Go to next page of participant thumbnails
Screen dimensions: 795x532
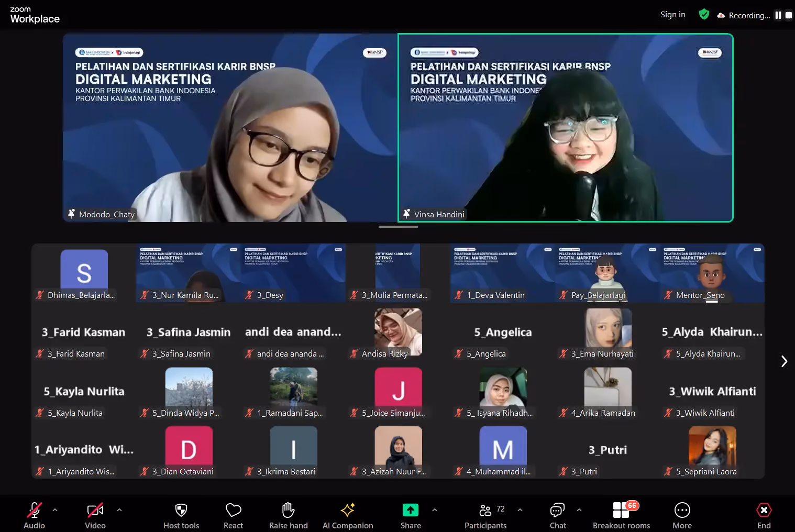[x=784, y=361]
